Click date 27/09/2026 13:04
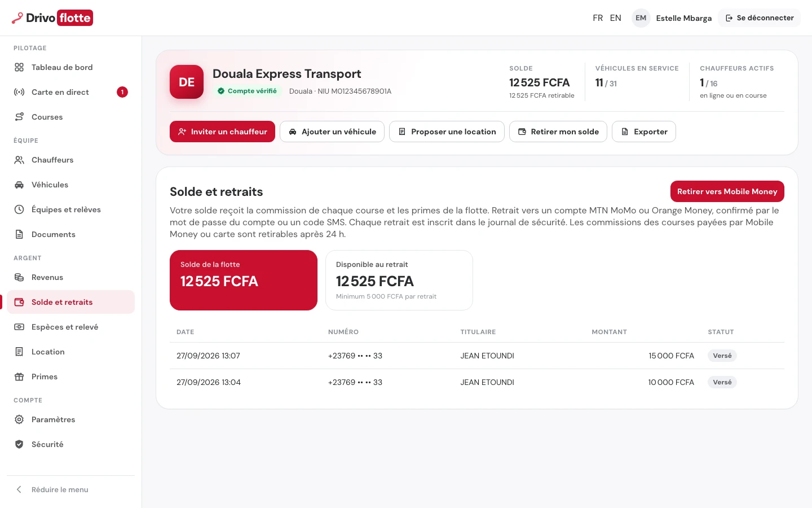The width and height of the screenshot is (812, 508). coord(209,382)
